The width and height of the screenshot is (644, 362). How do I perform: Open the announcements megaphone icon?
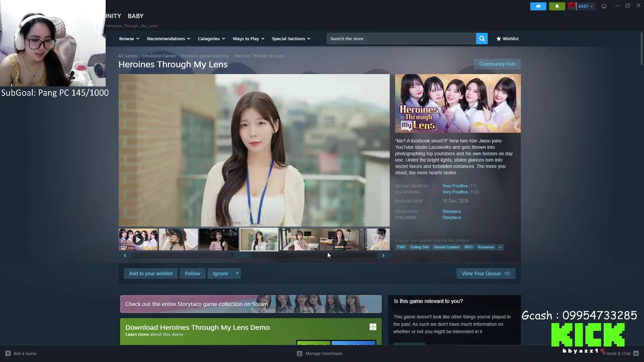pyautogui.click(x=538, y=6)
